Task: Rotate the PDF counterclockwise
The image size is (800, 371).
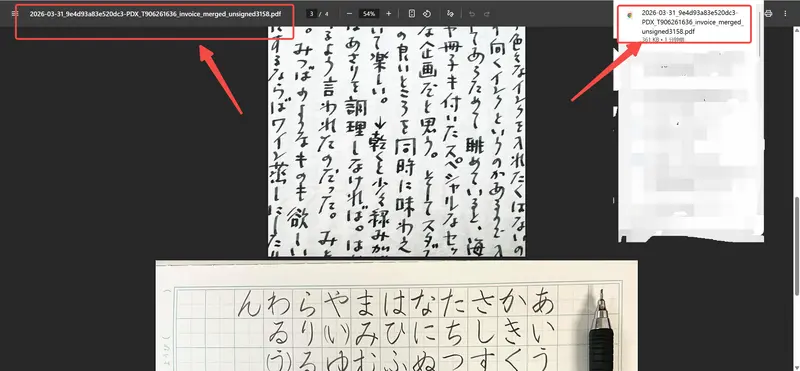Action: tap(427, 14)
